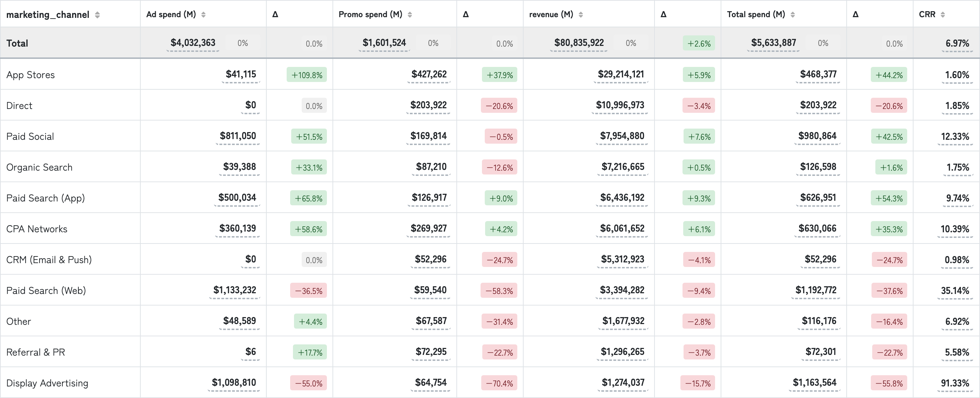980x398 pixels.
Task: Click the −31.4% promo delta badge
Action: [499, 322]
